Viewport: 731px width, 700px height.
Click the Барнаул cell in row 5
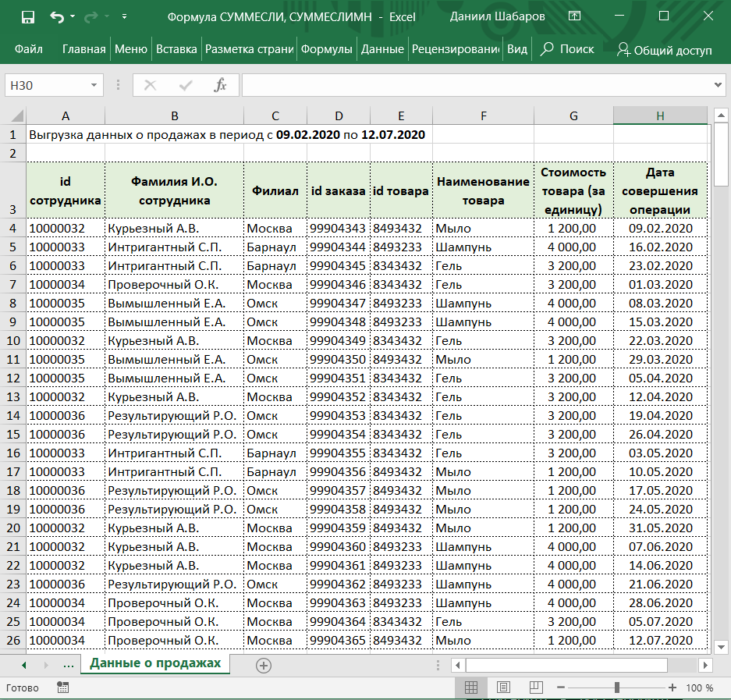click(275, 247)
